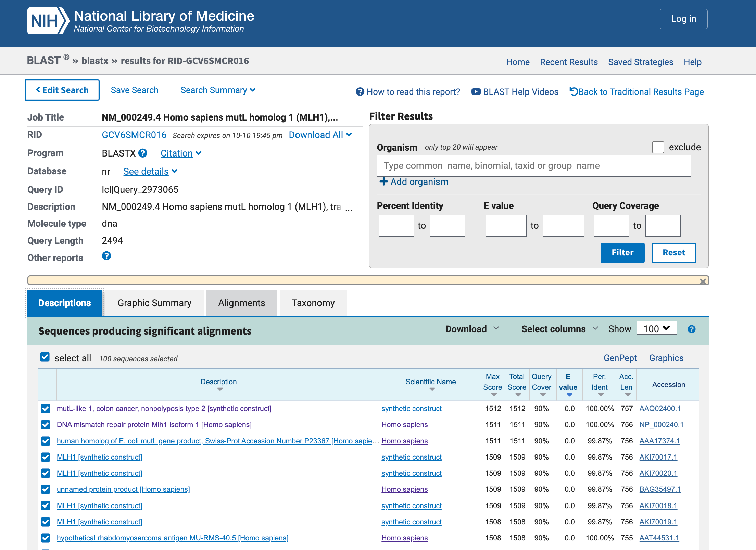Sort by Acc. Len column arrow

627,395
